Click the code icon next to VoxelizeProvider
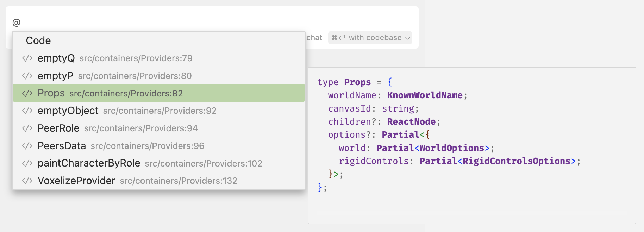 tap(27, 181)
